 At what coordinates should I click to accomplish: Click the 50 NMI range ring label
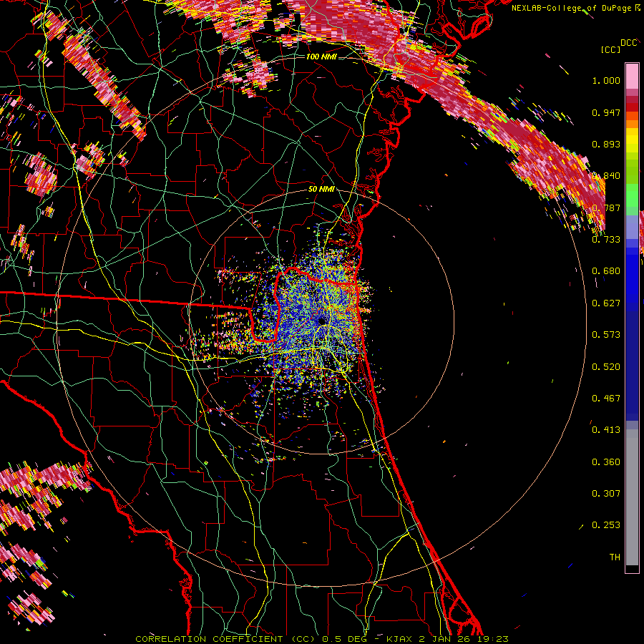point(321,190)
